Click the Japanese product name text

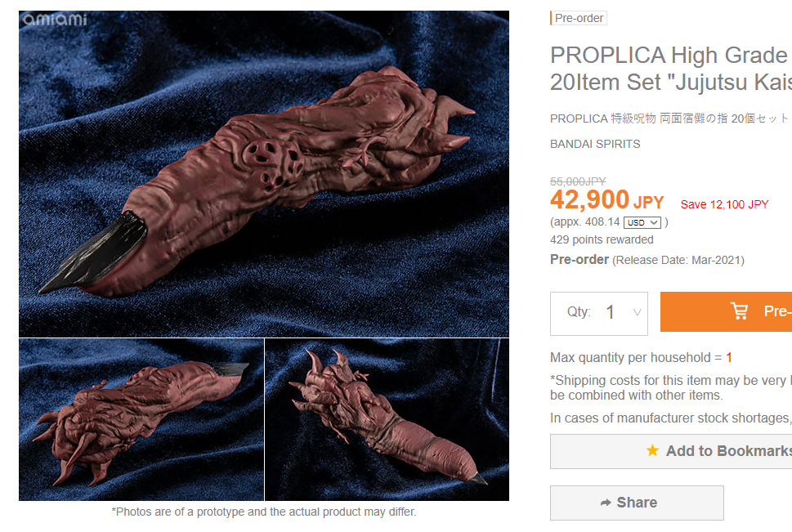coord(669,118)
